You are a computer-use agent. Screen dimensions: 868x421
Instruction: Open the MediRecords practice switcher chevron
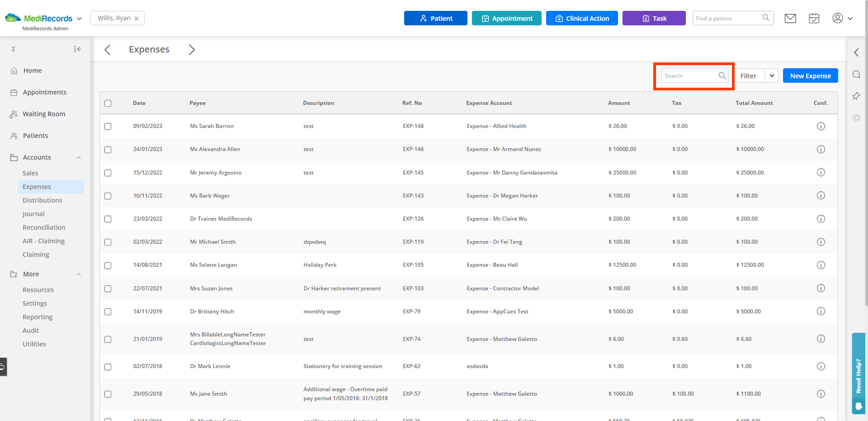pyautogui.click(x=79, y=19)
